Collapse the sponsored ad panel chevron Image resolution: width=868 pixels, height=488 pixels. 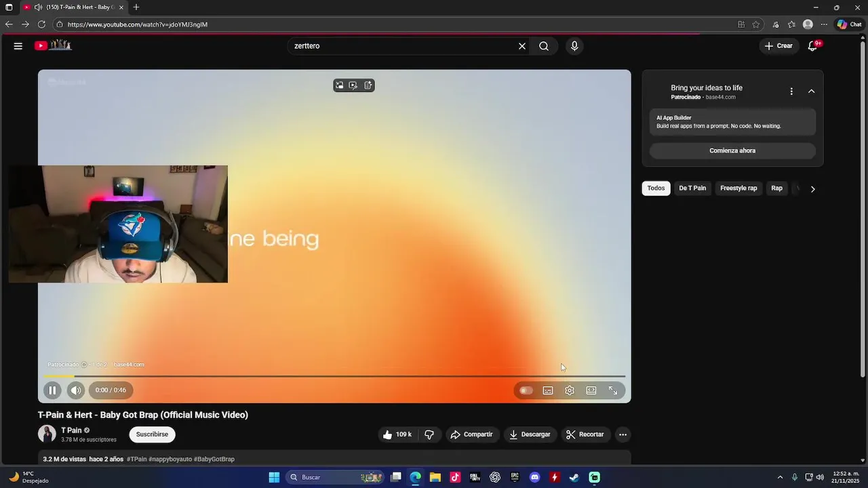point(811,91)
